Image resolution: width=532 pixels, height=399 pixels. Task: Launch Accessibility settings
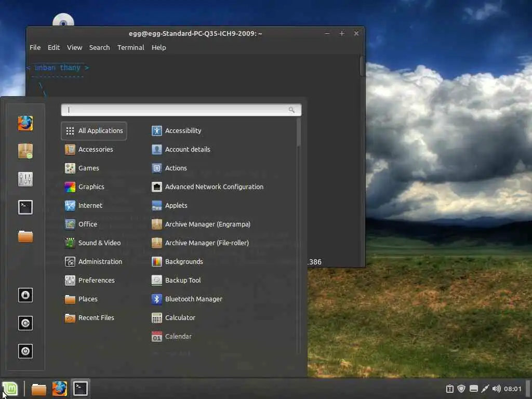coord(177,130)
